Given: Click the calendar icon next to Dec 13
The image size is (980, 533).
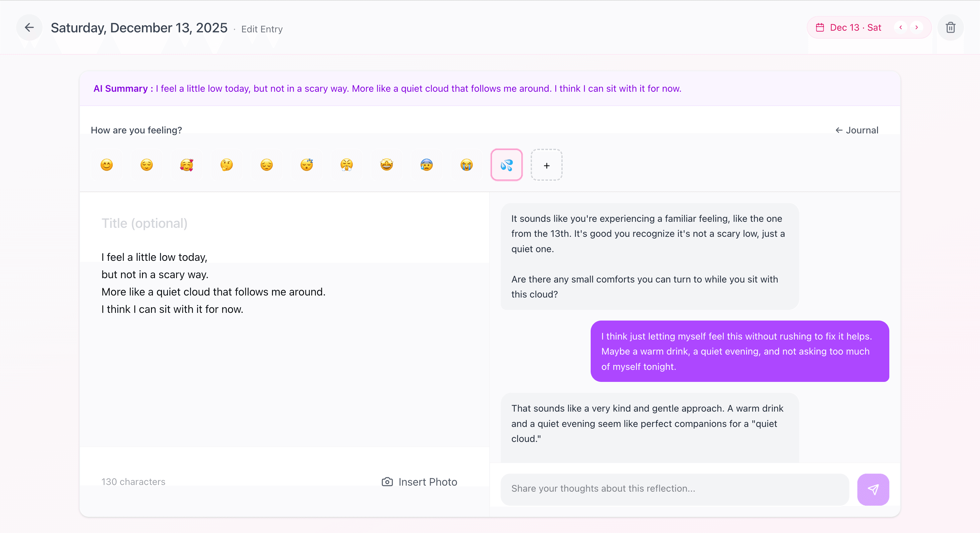Looking at the screenshot, I should tap(820, 27).
